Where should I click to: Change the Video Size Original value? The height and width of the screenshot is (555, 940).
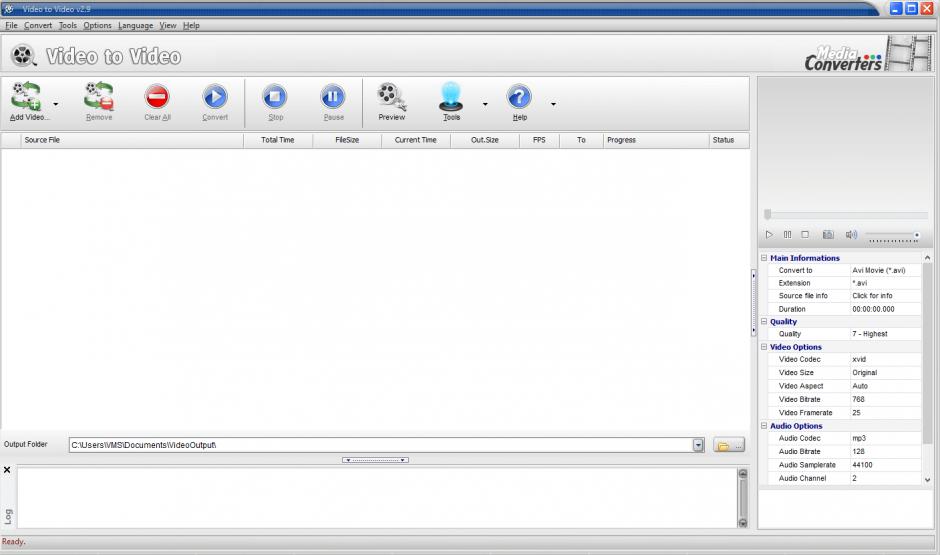tap(885, 372)
